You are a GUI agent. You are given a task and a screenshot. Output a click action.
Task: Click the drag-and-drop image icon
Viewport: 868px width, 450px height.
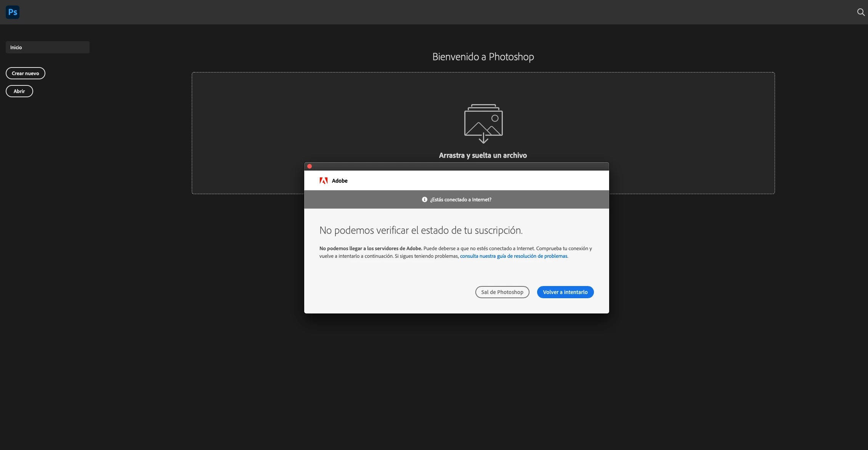[x=483, y=123]
